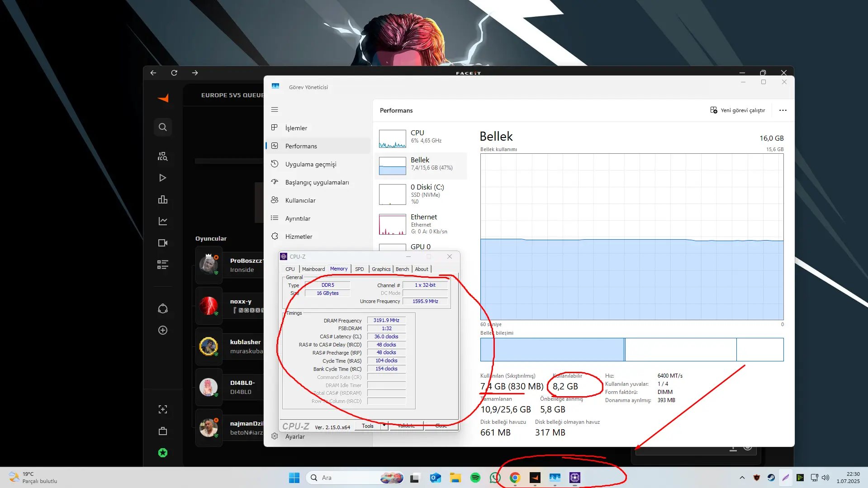The width and height of the screenshot is (868, 488).
Task: Open WhatsApp from the taskbar
Action: click(x=495, y=478)
